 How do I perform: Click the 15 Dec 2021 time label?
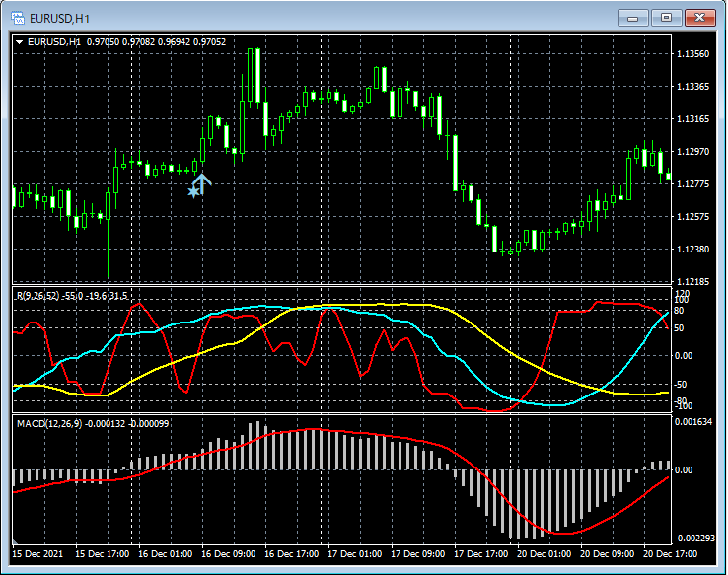tap(37, 554)
